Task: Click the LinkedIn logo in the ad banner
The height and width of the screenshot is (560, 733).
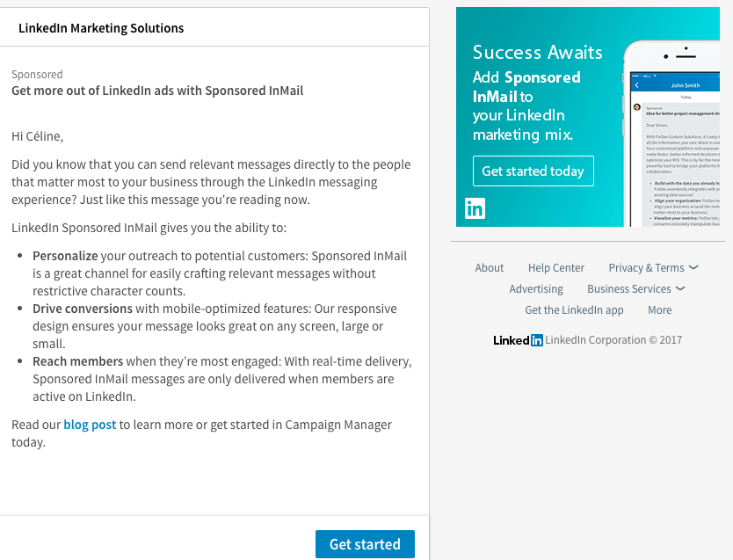Action: (x=475, y=208)
